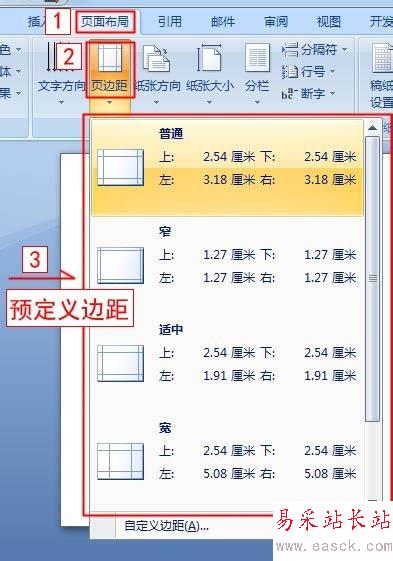Click the 纸张方向 orientation icon
This screenshot has width=393, height=561.
(156, 58)
